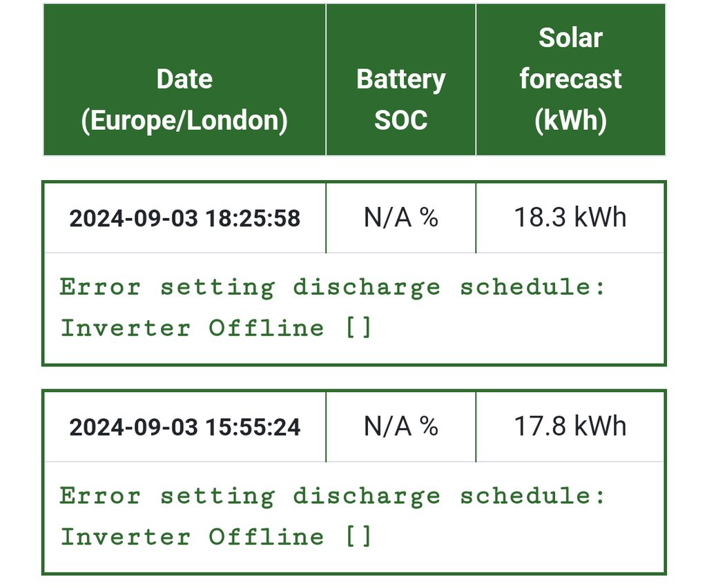This screenshot has width=707, height=588.
Task: Click the '(kWh)' unit in the header
Action: coord(570,121)
